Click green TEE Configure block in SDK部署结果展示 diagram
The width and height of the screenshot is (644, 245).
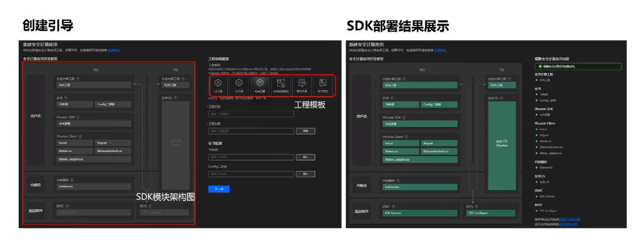click(490, 213)
